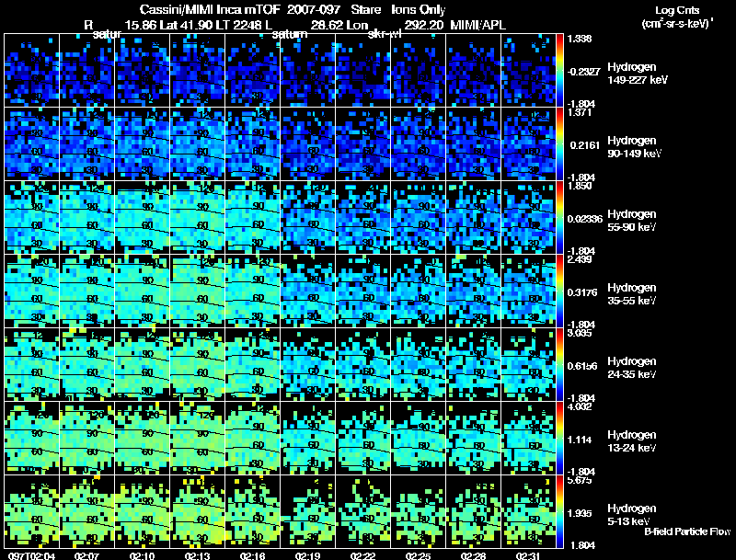
Task: Click the Cassini/MIMI Inca mTOF title text
Action: (210, 10)
